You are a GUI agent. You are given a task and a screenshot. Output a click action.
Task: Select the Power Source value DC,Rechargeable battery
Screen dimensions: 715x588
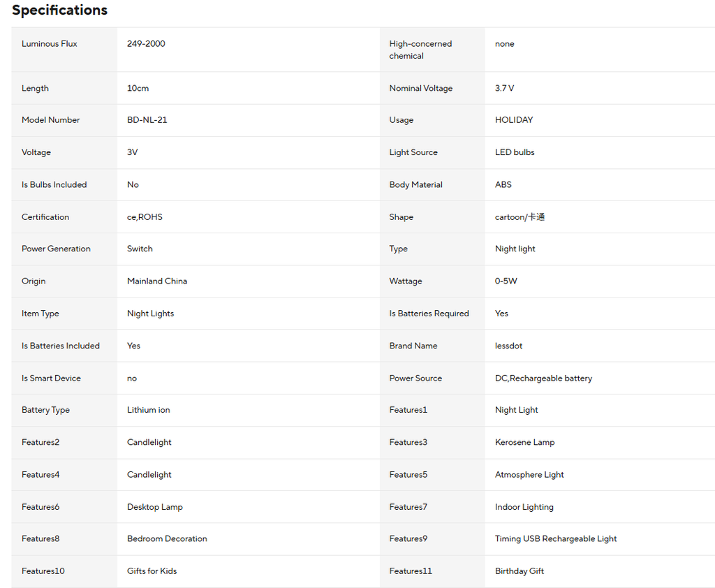(543, 378)
